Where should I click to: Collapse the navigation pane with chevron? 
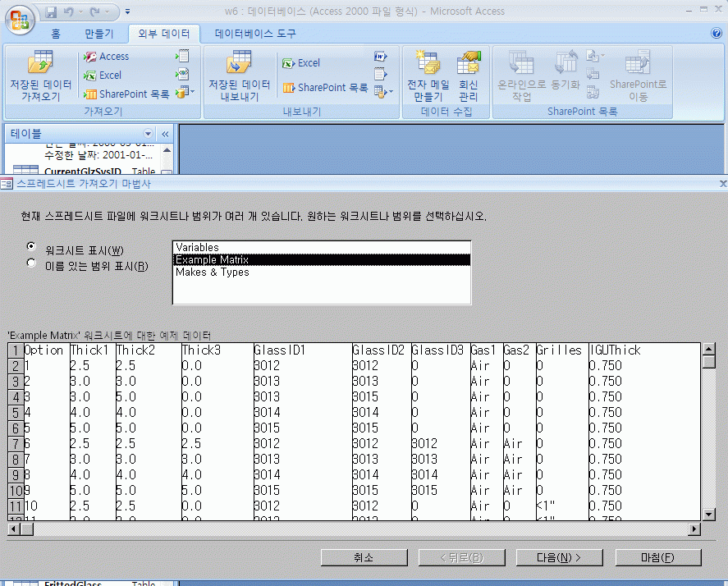[x=164, y=134]
